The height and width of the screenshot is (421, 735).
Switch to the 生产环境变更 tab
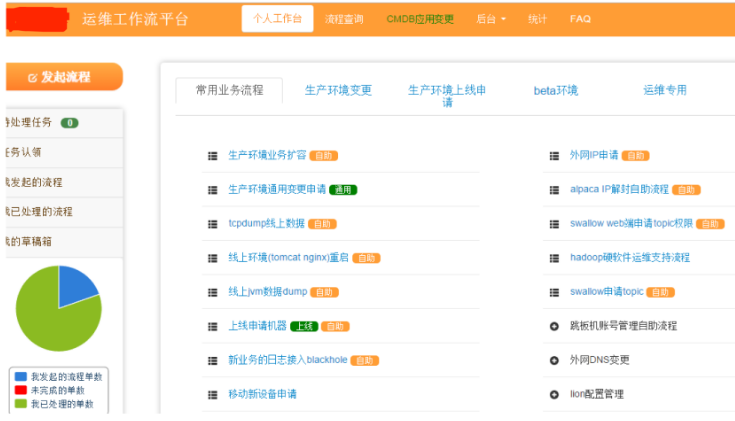pyautogui.click(x=338, y=90)
